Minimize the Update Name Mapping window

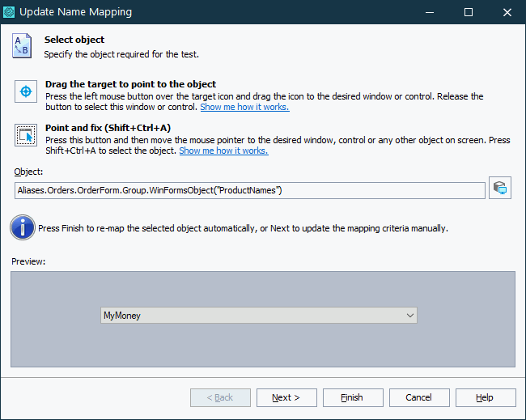(431, 12)
